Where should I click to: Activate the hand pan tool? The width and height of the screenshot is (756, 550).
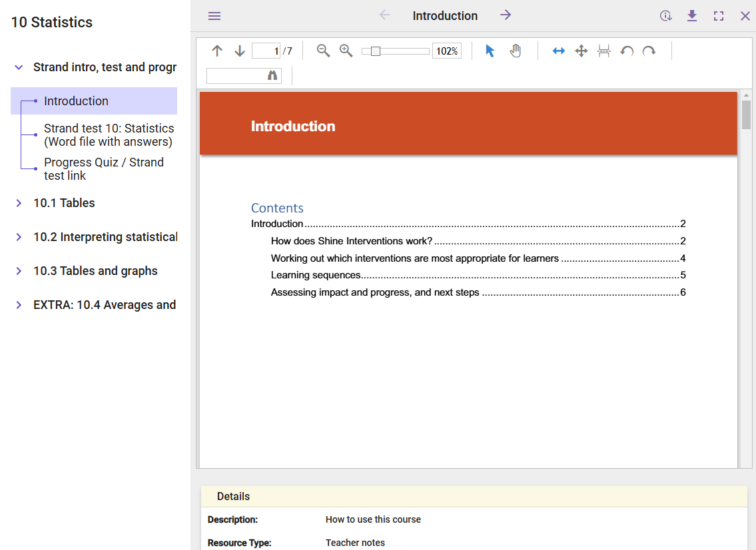coord(515,51)
